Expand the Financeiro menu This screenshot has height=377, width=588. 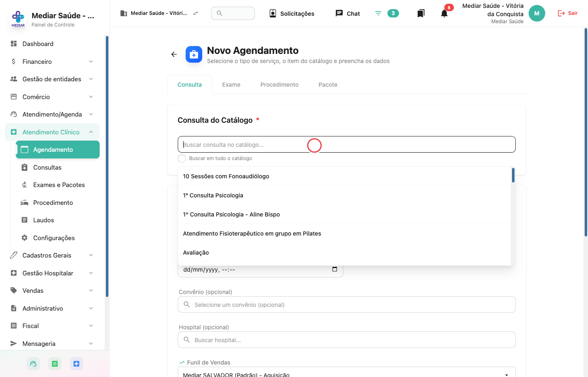[52, 61]
